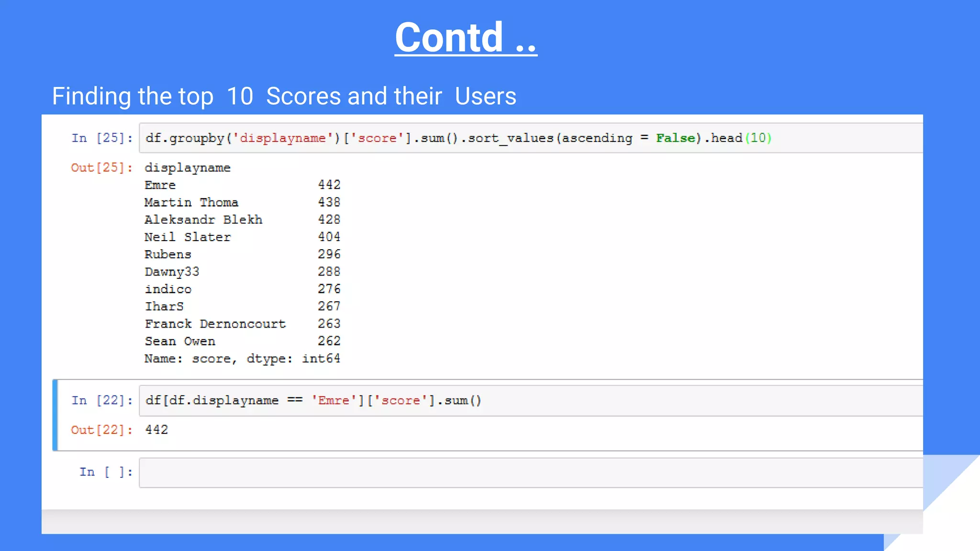This screenshot has width=980, height=551.
Task: Click the score value 404
Action: coord(329,237)
